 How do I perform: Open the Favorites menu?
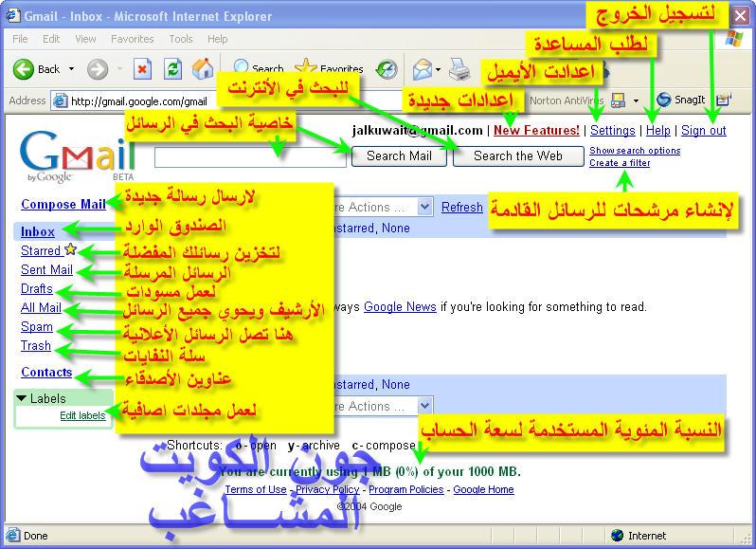tap(132, 39)
